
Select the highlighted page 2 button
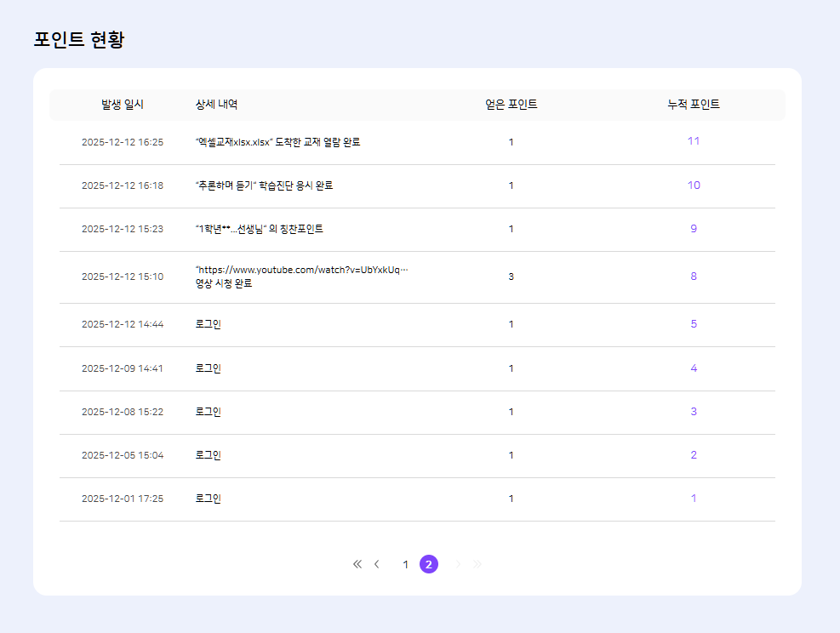pyautogui.click(x=429, y=564)
